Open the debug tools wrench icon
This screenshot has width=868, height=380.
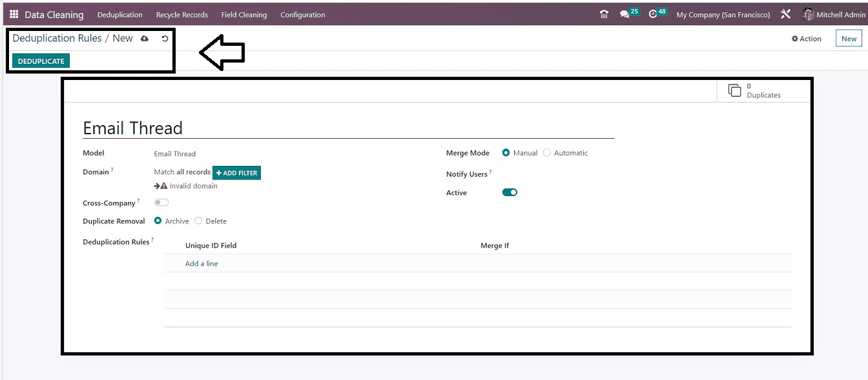tap(785, 14)
